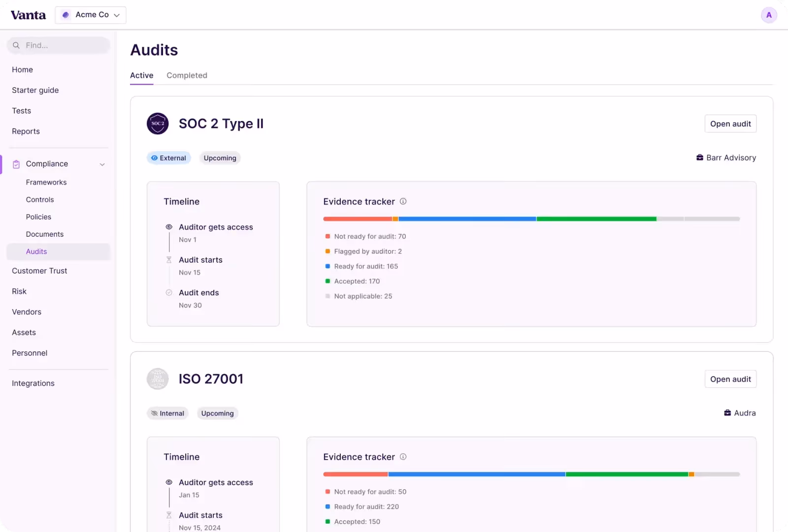The width and height of the screenshot is (788, 532).
Task: Click the Upcoming tag on SOC 2
Action: pos(220,158)
